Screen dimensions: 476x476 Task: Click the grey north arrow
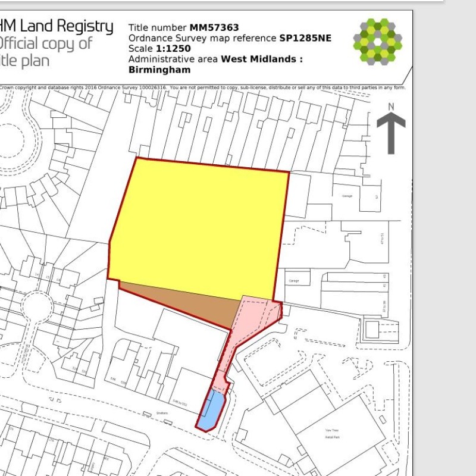pos(391,133)
